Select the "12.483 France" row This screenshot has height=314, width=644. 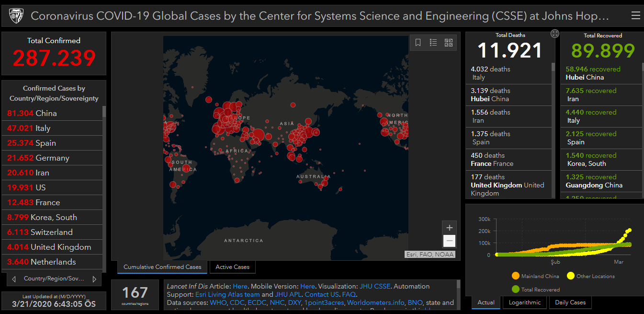pyautogui.click(x=52, y=203)
